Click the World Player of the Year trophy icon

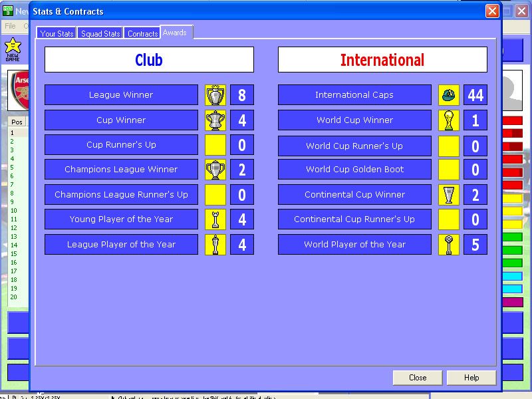(449, 244)
